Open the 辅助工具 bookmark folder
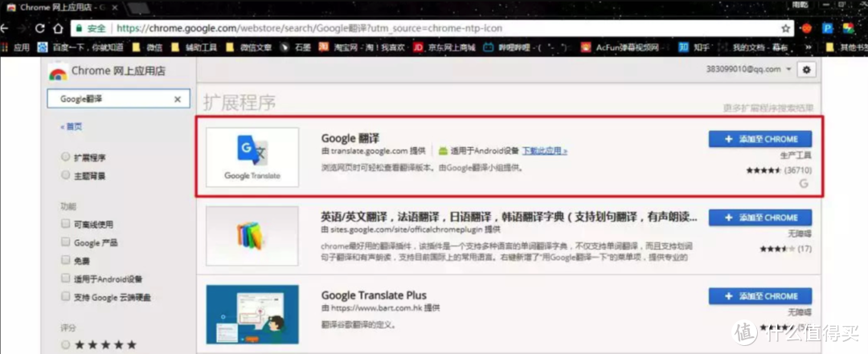868x354 pixels. [194, 47]
